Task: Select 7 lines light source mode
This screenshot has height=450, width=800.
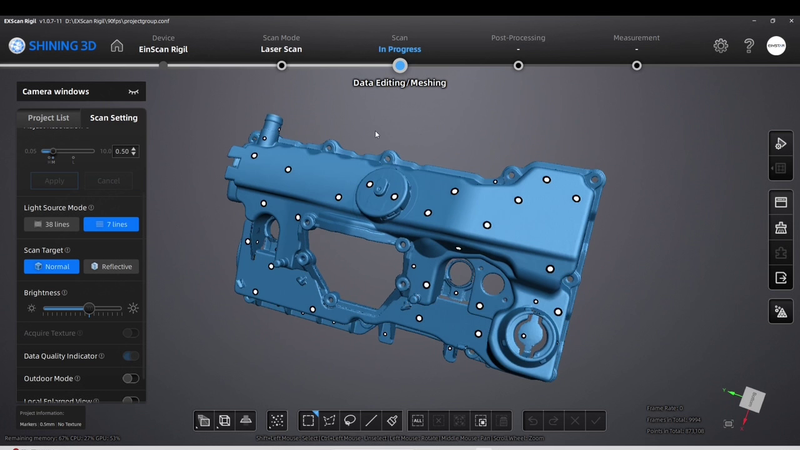Action: click(x=111, y=224)
